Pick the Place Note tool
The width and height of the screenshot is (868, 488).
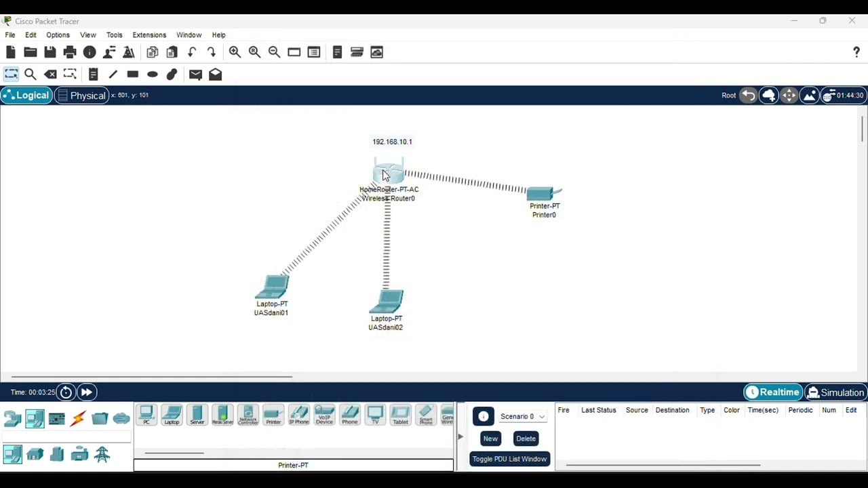[x=93, y=75]
